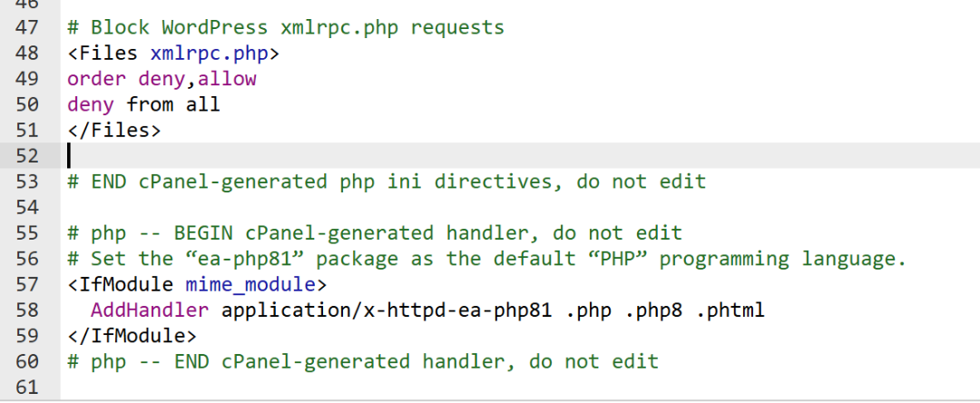Click line number 47 in the gutter
The image size is (980, 403).
coord(26,27)
